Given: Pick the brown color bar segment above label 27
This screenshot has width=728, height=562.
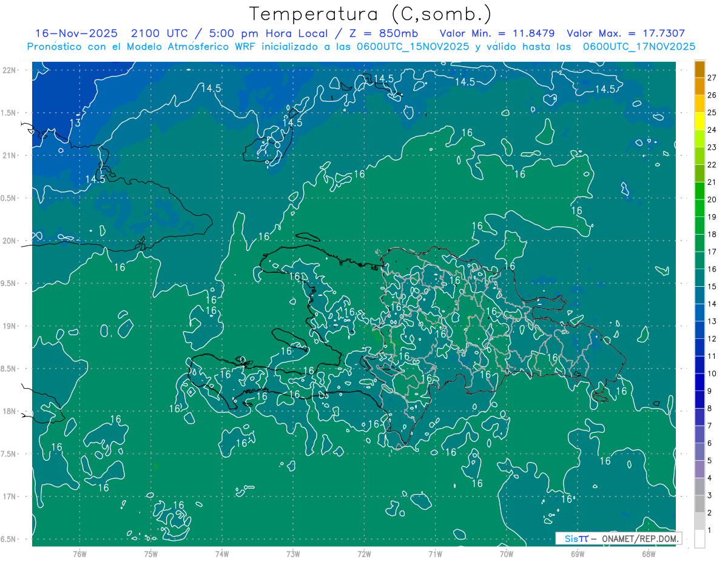Looking at the screenshot, I should click(x=699, y=69).
